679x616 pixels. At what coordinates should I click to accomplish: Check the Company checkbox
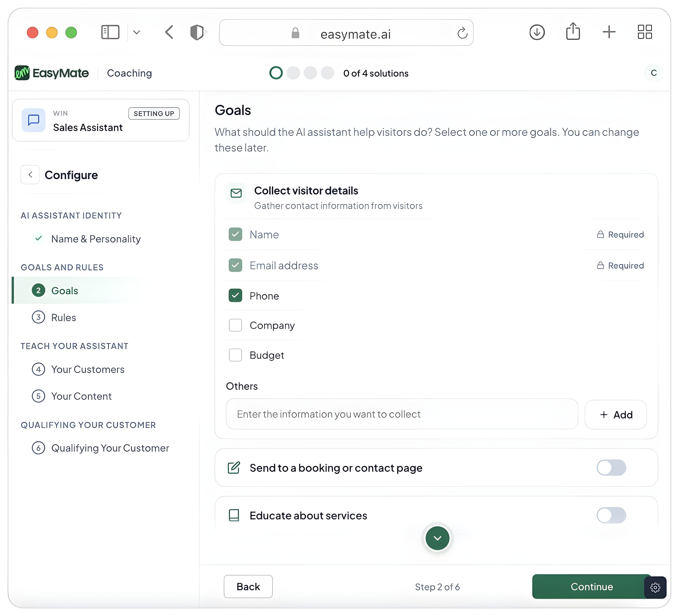click(235, 325)
